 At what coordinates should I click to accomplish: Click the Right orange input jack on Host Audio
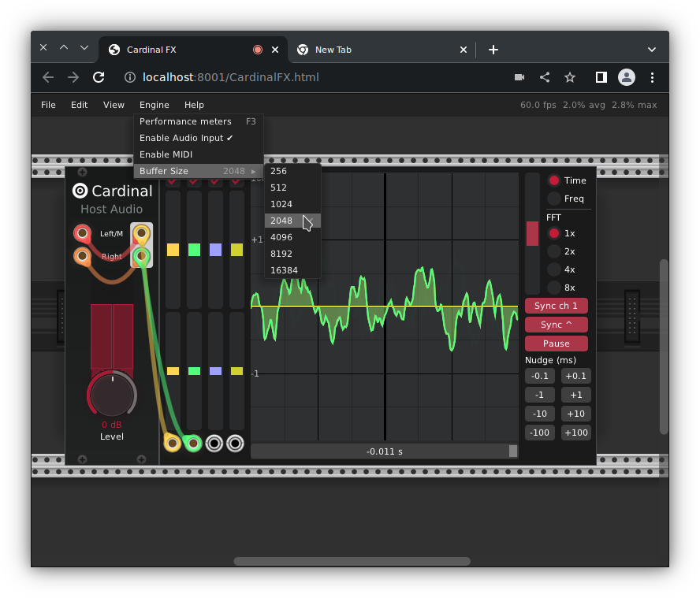(82, 256)
